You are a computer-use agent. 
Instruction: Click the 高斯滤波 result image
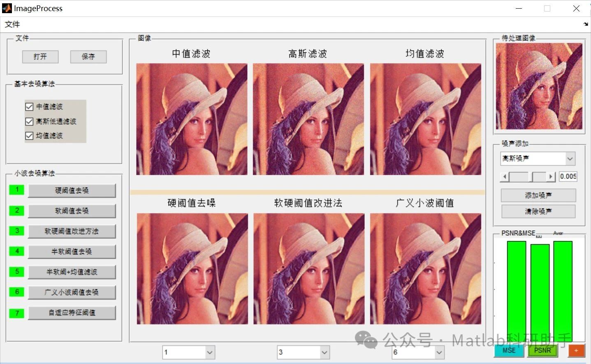point(308,119)
